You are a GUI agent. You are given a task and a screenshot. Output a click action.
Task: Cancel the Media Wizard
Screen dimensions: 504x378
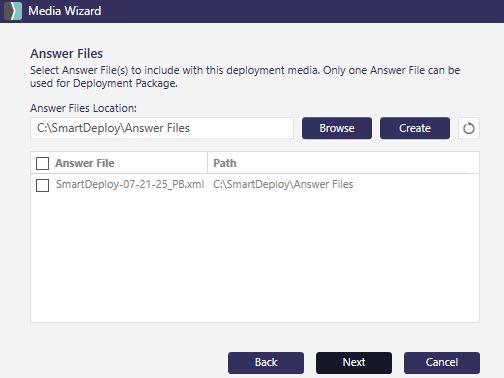coord(442,363)
